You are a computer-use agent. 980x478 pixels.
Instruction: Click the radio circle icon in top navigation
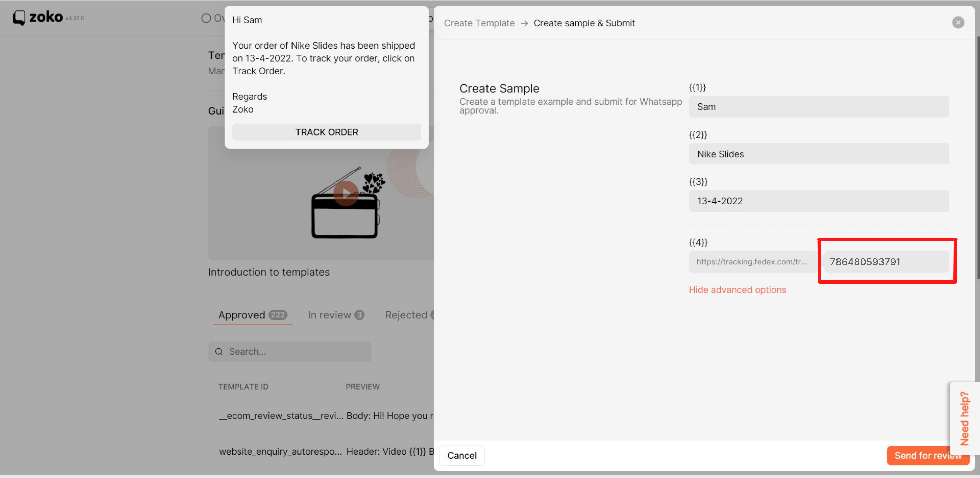206,18
